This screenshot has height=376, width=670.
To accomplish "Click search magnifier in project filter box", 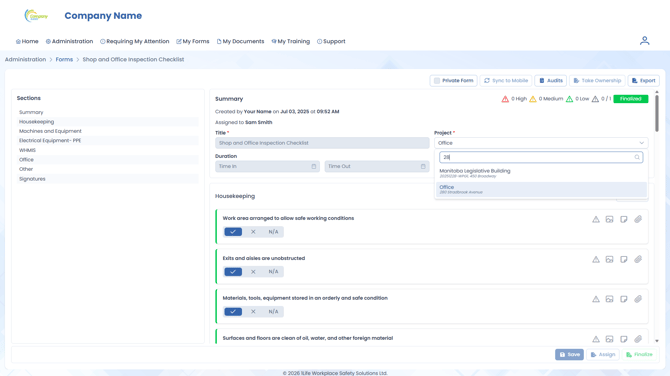I will 637,157.
